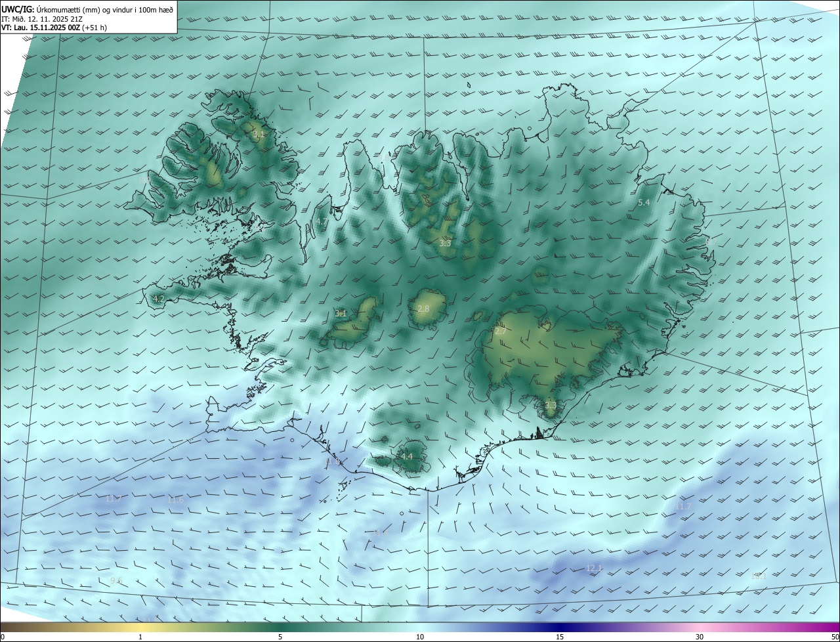Click the legend tick label '15'
840x642 pixels.
[x=560, y=637]
